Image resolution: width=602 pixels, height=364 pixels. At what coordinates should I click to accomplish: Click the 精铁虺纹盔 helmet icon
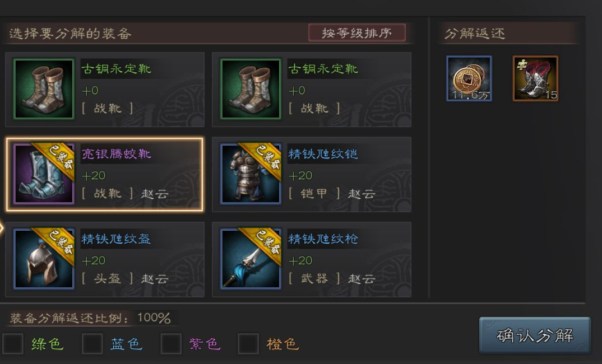(43, 259)
